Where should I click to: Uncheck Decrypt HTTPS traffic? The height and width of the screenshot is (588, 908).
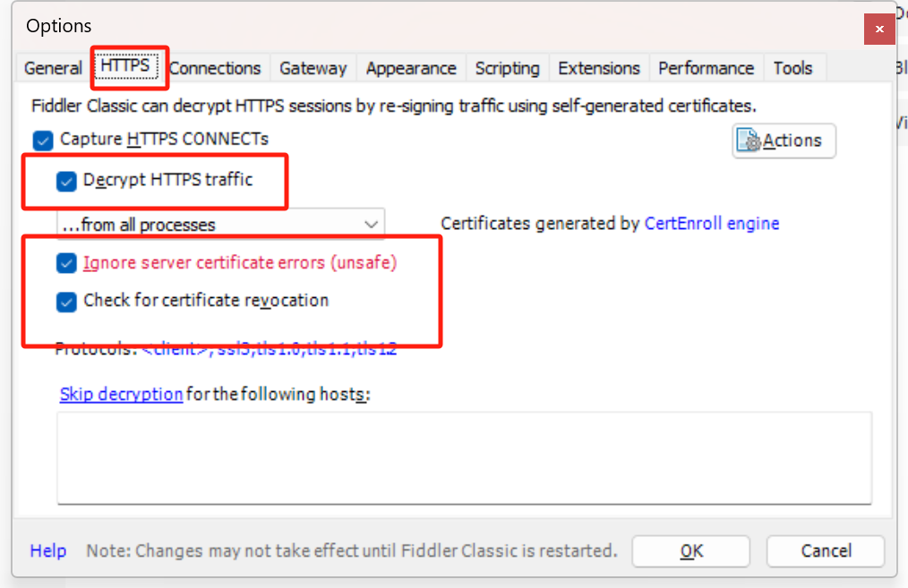[x=66, y=181]
